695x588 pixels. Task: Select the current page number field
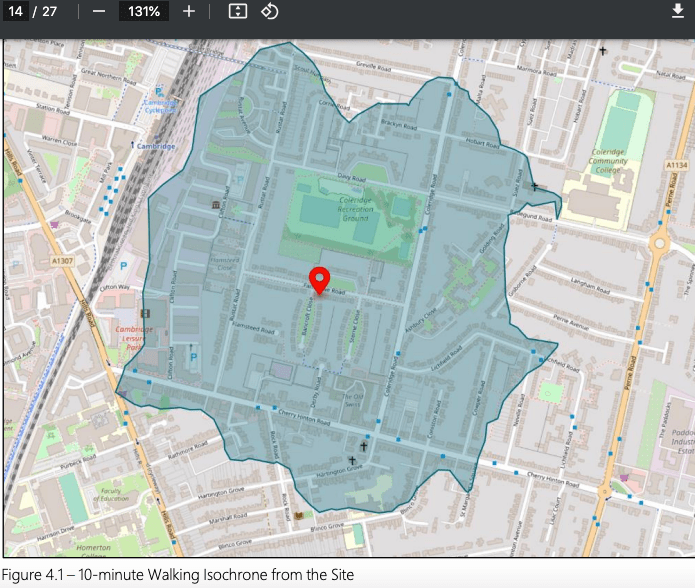(x=17, y=11)
